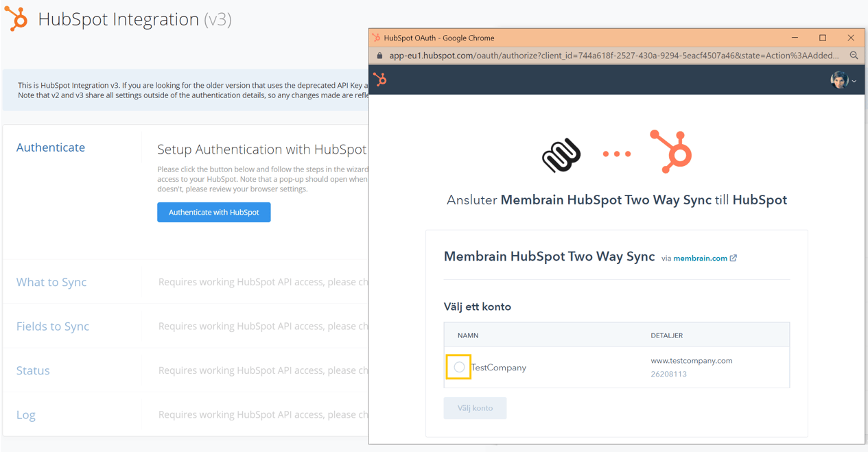This screenshot has height=452, width=868.
Task: Minimize the HubSpot OAuth window
Action: pyautogui.click(x=795, y=38)
